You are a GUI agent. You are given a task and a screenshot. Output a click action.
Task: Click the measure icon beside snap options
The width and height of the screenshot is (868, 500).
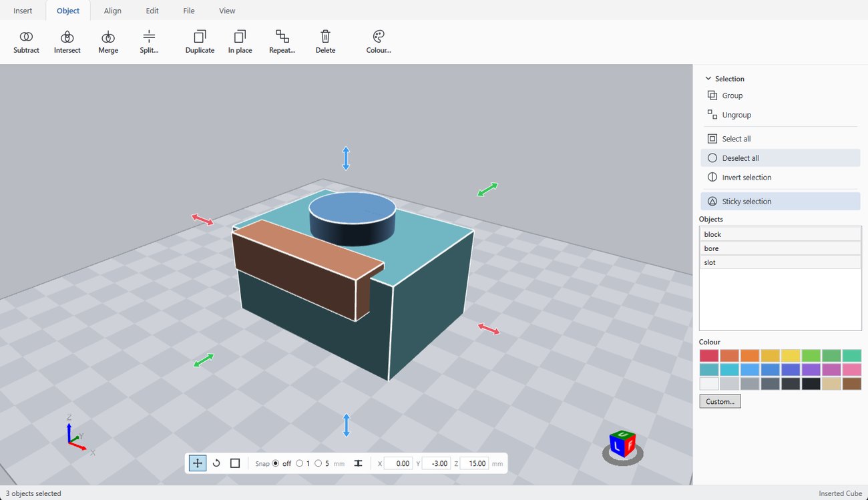358,463
